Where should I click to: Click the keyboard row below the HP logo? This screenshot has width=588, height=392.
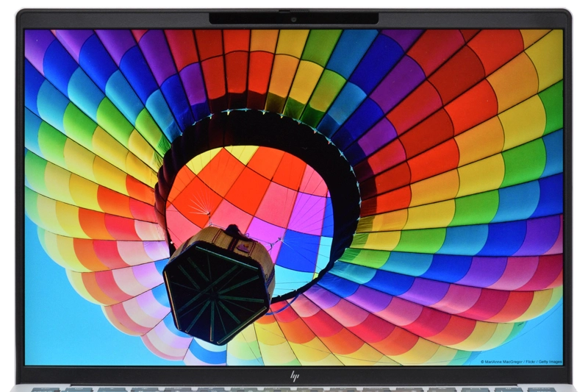[294, 388]
